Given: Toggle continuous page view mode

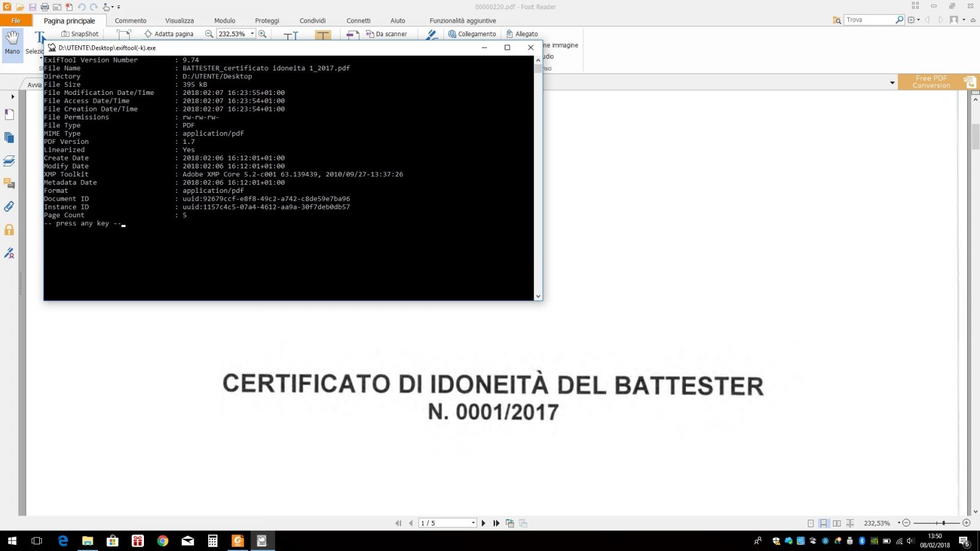Looking at the screenshot, I should [x=824, y=523].
